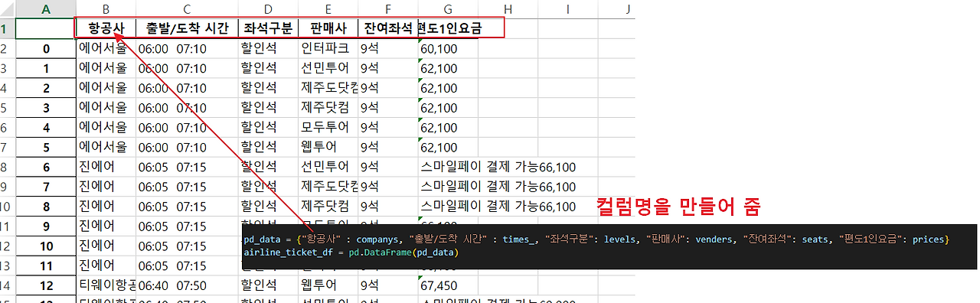Image resolution: width=980 pixels, height=303 pixels.
Task: Click 06:05 07:15 cell in index row 9
Action: [x=187, y=226]
